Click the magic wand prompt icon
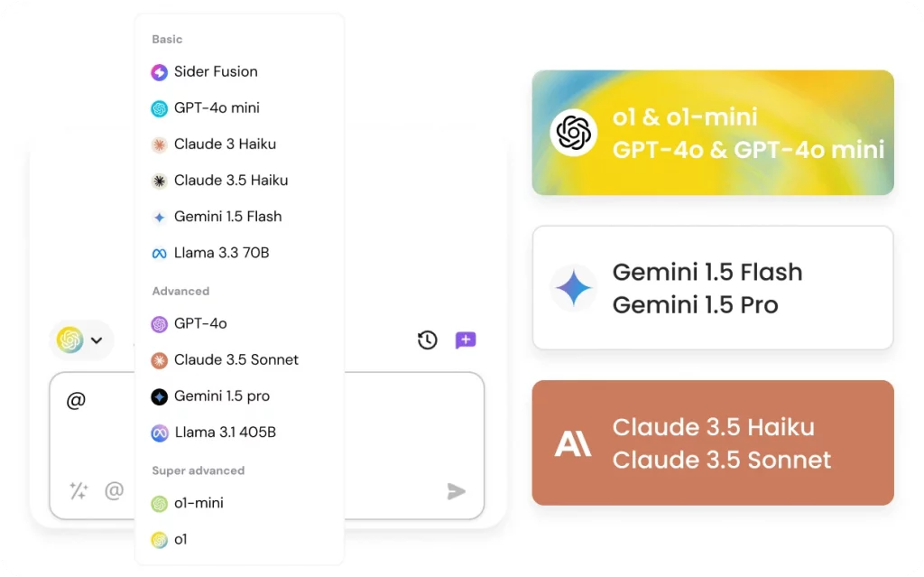Image resolution: width=924 pixels, height=577 pixels. coord(79,490)
